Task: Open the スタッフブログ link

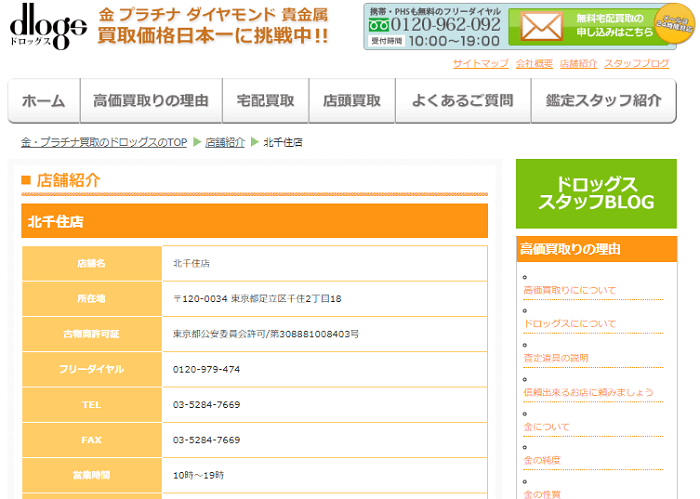Action: point(637,64)
